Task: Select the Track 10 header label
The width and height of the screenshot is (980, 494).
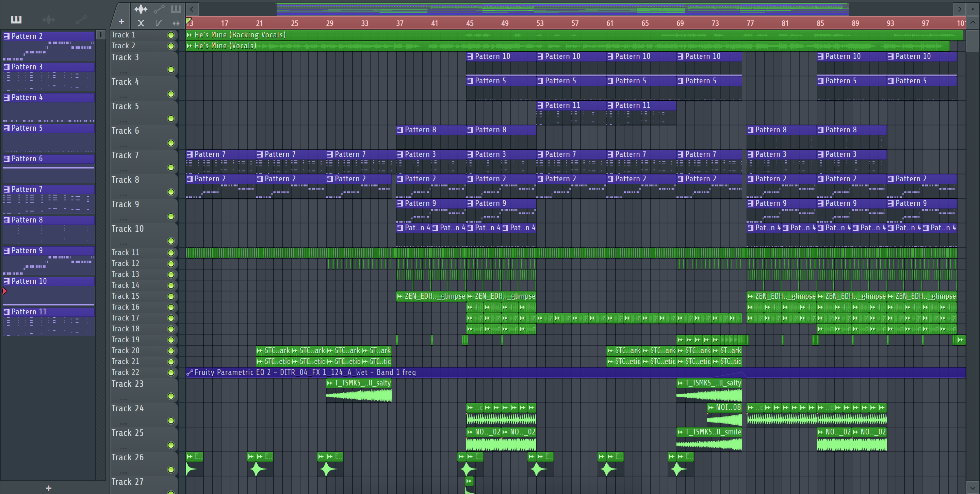Action: click(x=128, y=229)
